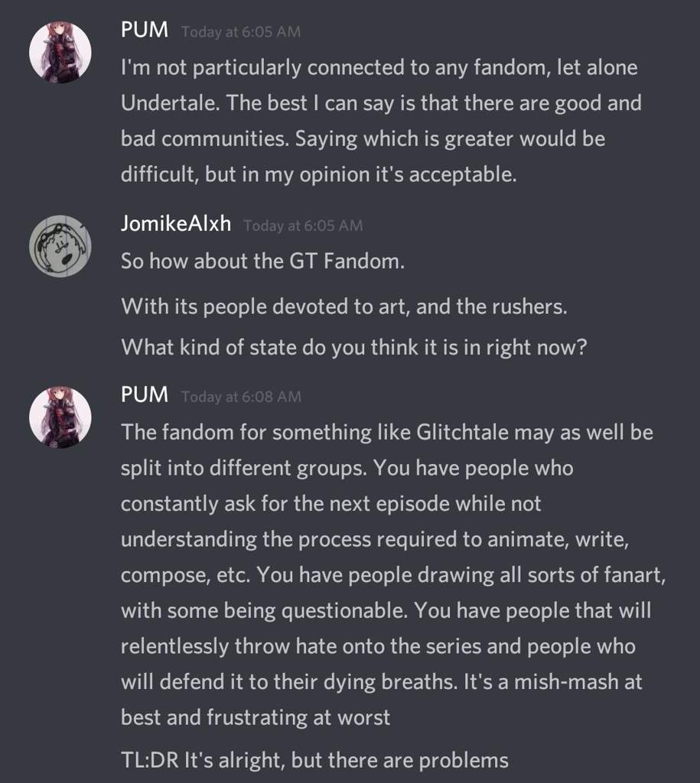Select message 'With its people devoted to art'
Viewport: 700px width, 783px height.
344,307
